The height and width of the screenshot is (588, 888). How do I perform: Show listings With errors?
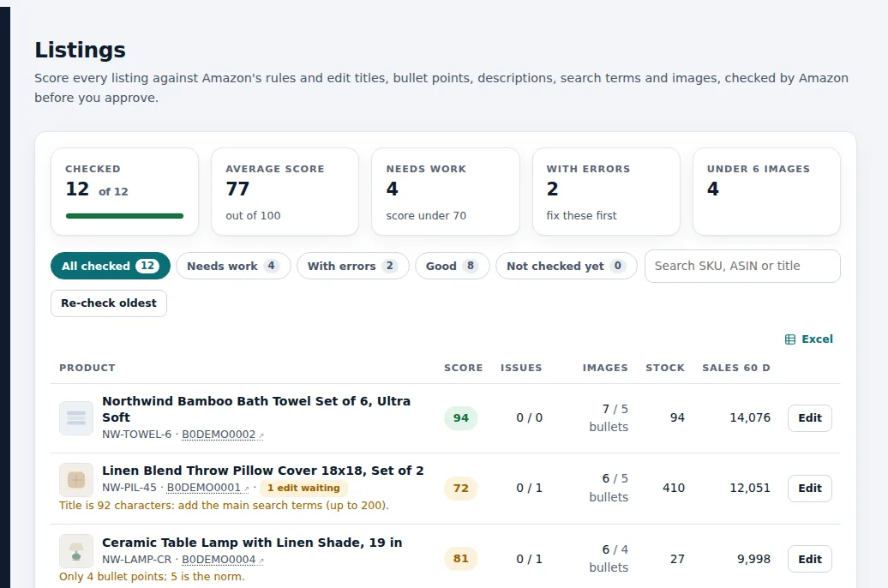coord(353,266)
